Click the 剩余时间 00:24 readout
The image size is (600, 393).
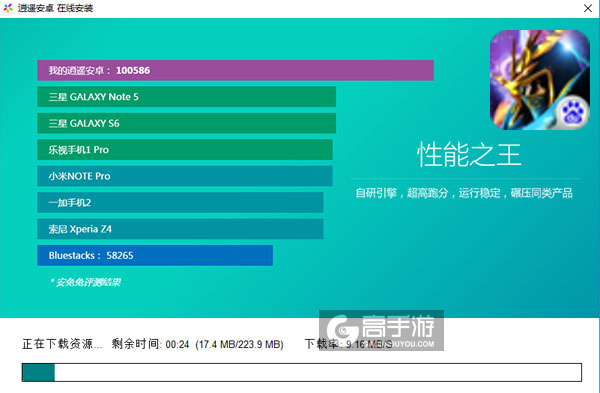coord(150,344)
